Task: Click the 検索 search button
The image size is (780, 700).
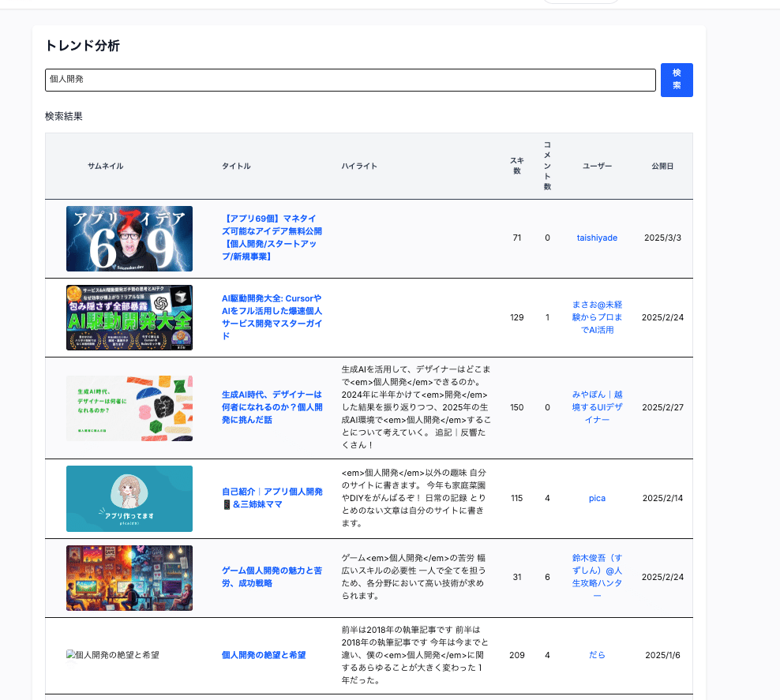Action: (677, 80)
